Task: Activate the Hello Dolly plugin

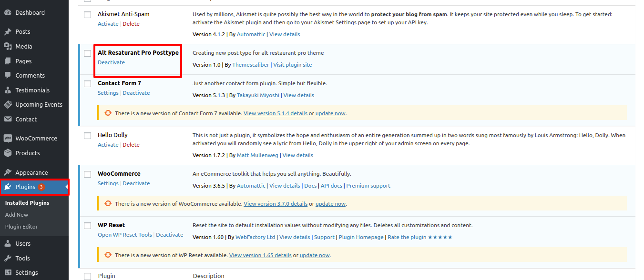Action: point(108,145)
